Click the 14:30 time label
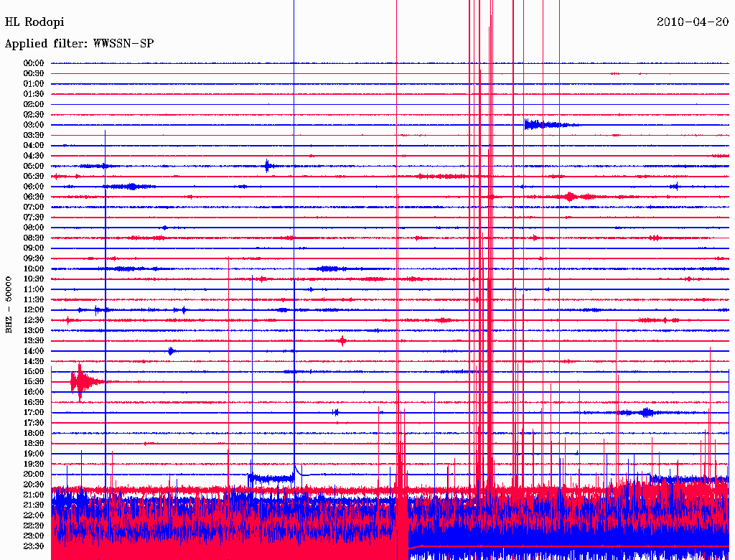Image resolution: width=735 pixels, height=560 pixels. coord(34,361)
